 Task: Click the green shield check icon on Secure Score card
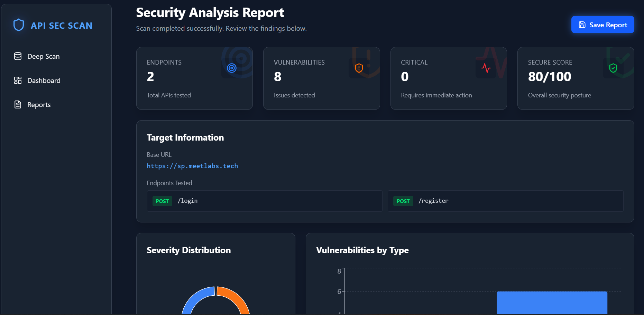pyautogui.click(x=613, y=68)
